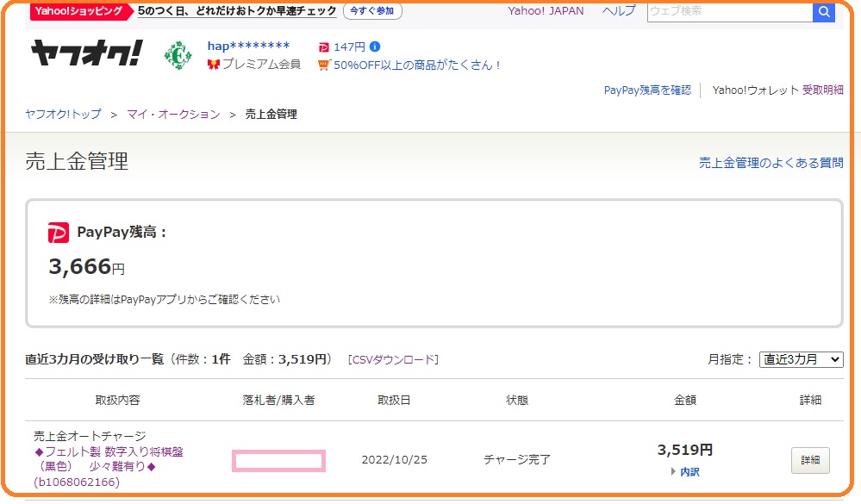Download the CSV via CSVダウンロード link
This screenshot has width=861, height=504.
pyautogui.click(x=393, y=359)
